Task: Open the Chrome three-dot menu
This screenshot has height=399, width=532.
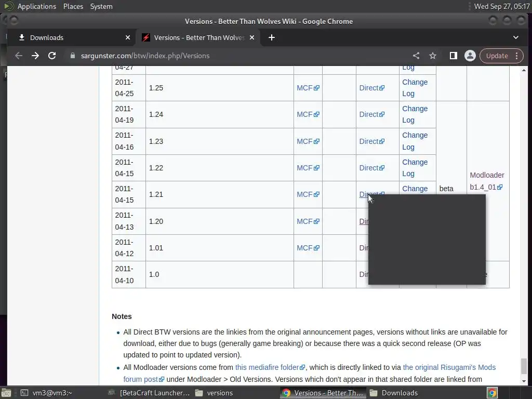Action: [517, 56]
